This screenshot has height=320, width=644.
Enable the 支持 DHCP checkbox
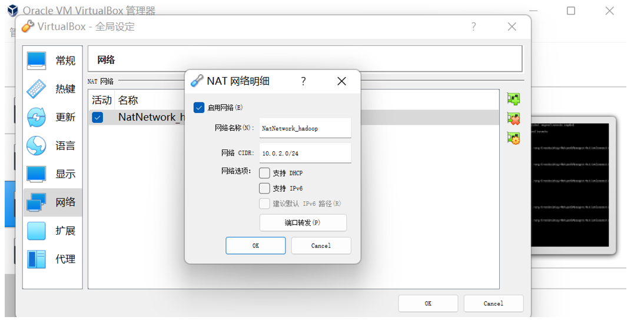point(264,173)
